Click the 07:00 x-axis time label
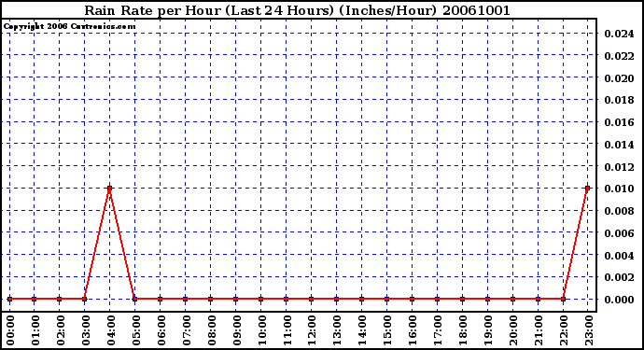Screen dimensions: 644x350 (x=187, y=330)
